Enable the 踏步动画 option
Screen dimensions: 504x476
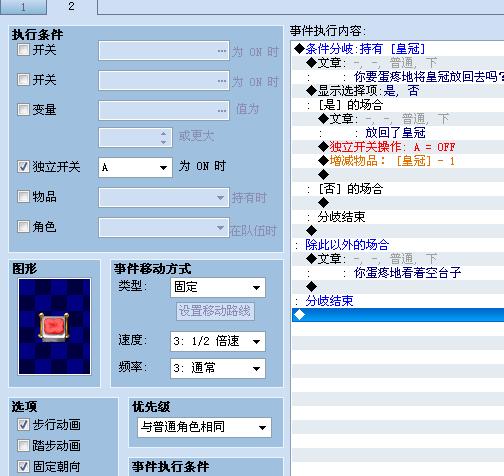23,445
